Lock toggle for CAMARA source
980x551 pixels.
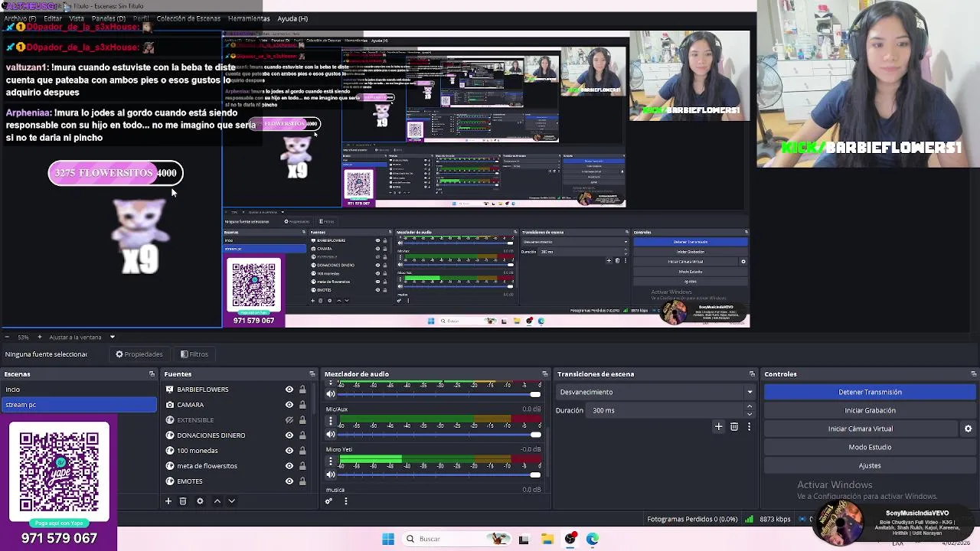(x=302, y=405)
